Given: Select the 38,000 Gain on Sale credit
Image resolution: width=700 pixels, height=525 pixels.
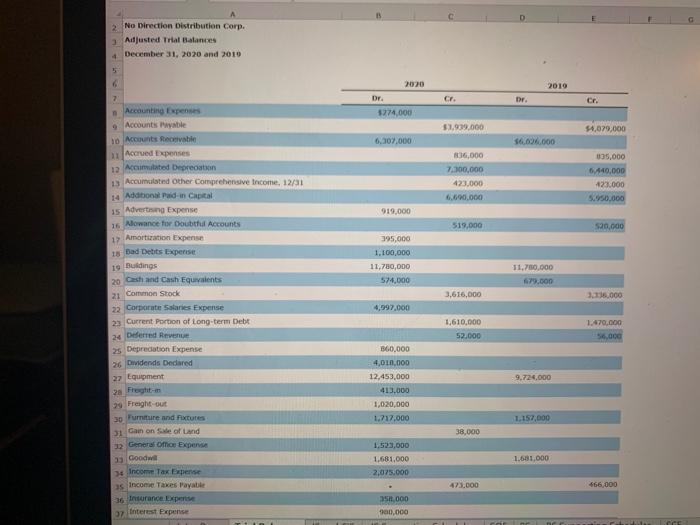Looking at the screenshot, I should (x=467, y=432).
